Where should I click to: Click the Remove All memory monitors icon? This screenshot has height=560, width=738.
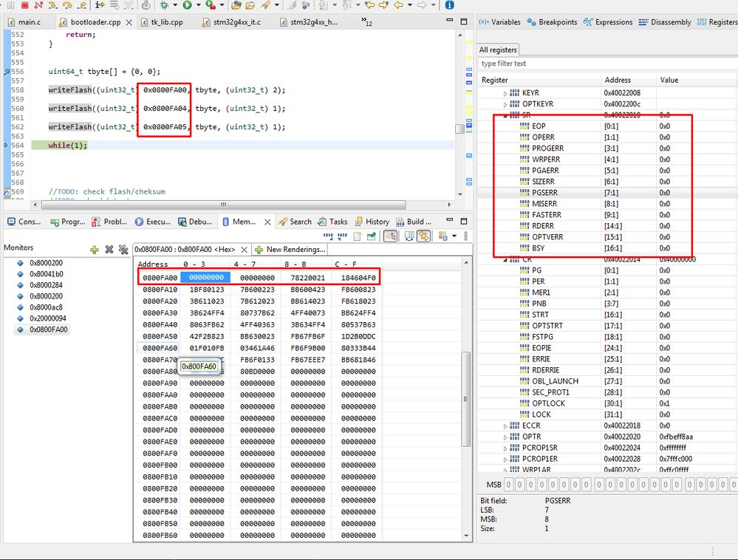[123, 250]
